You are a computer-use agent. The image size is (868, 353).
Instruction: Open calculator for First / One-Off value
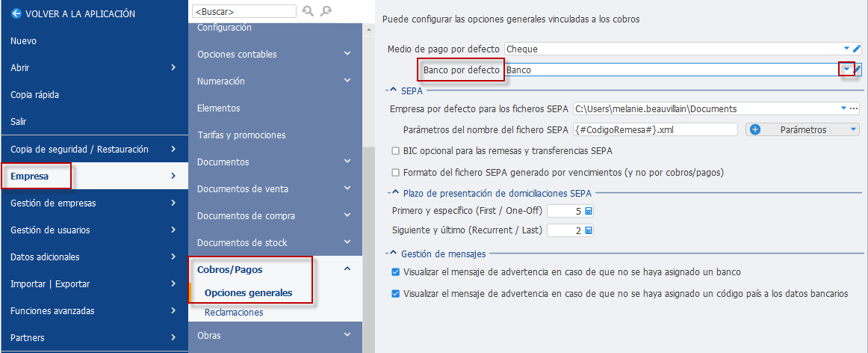(589, 211)
